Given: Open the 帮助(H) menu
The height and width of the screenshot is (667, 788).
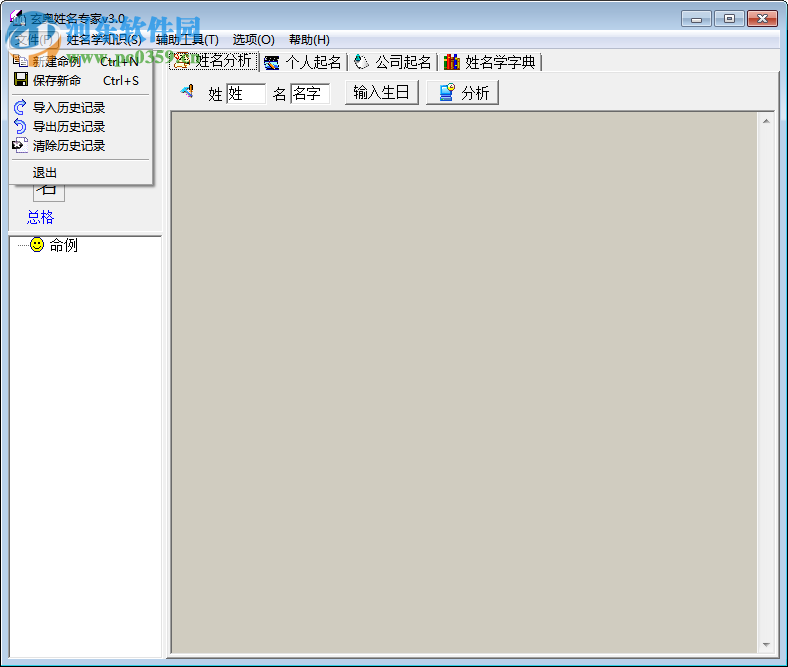Looking at the screenshot, I should 309,40.
